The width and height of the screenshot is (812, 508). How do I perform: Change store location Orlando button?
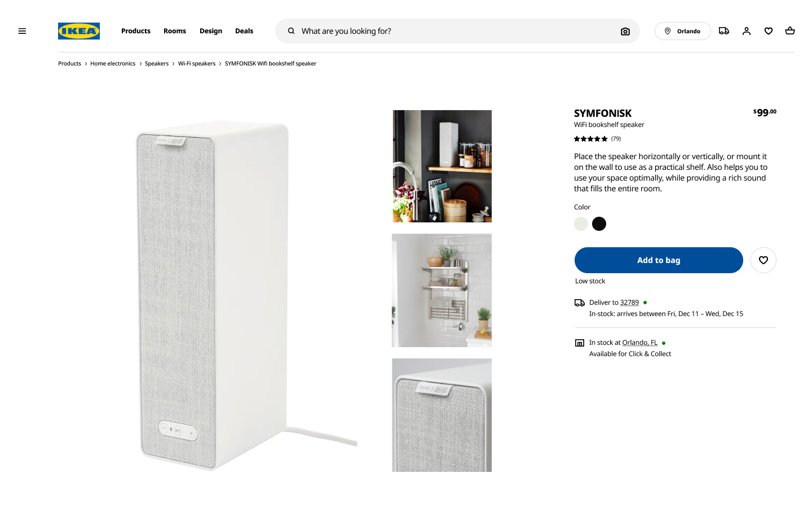pyautogui.click(x=682, y=31)
